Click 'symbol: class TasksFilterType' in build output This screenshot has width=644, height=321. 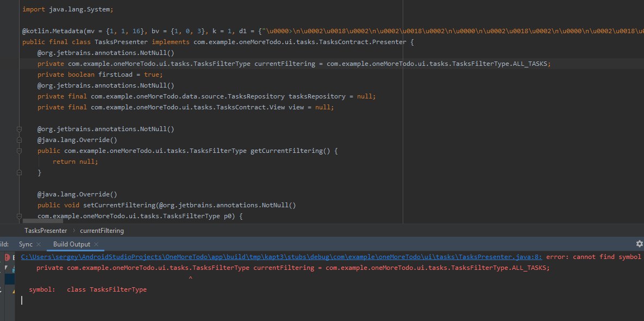tap(87, 289)
